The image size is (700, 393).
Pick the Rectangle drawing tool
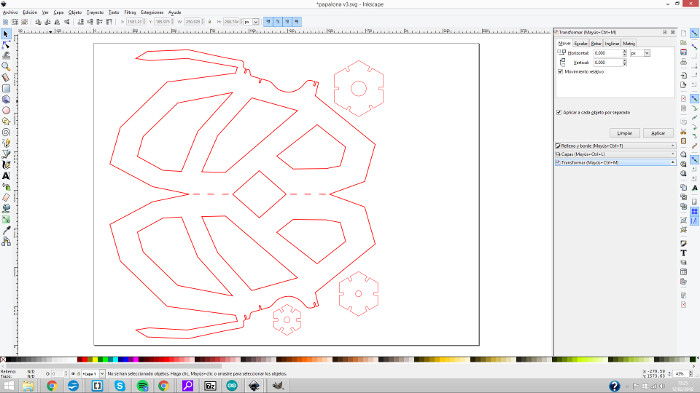(x=6, y=88)
